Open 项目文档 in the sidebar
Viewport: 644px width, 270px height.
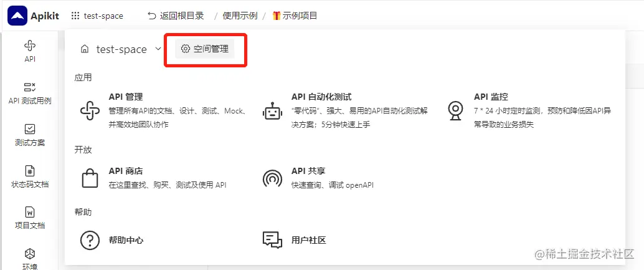click(x=29, y=218)
